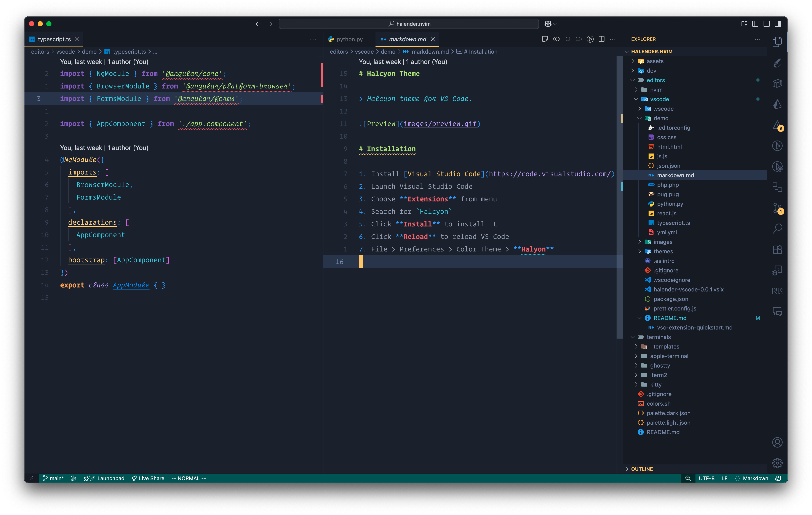Viewport: 812px width, 515px height.
Task: Click the Copilot icon in title bar
Action: coord(548,24)
